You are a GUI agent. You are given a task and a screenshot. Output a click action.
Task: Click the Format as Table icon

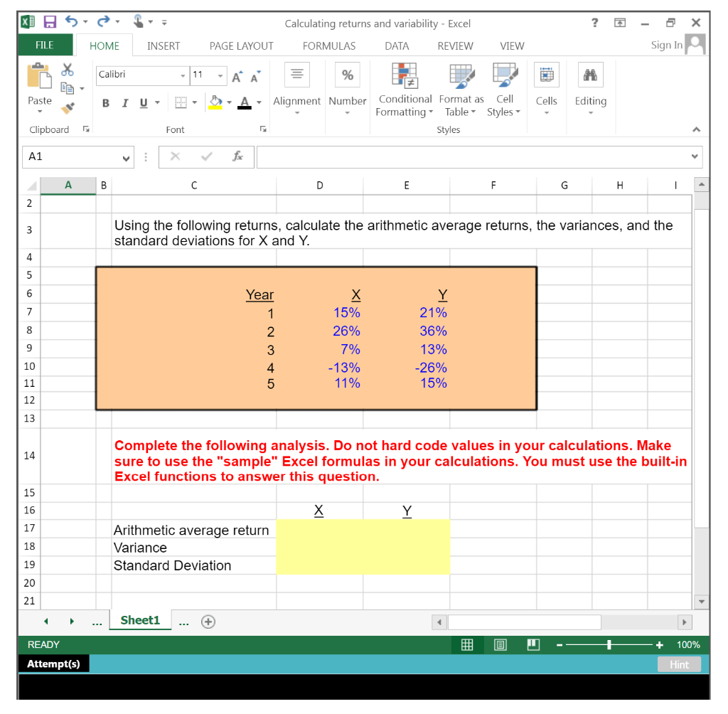pyautogui.click(x=461, y=76)
